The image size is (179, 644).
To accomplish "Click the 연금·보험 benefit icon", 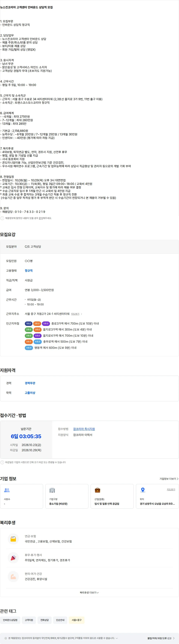I will 13,539.
